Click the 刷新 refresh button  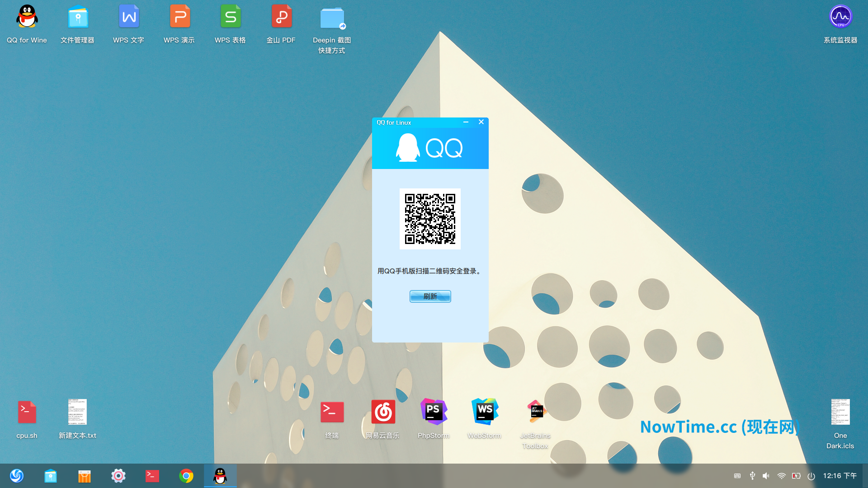[430, 296]
